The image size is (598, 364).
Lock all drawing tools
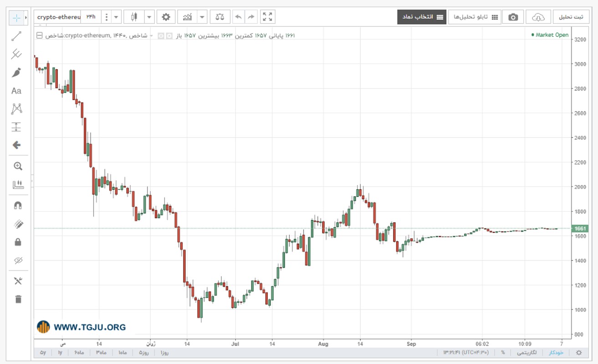(18, 242)
